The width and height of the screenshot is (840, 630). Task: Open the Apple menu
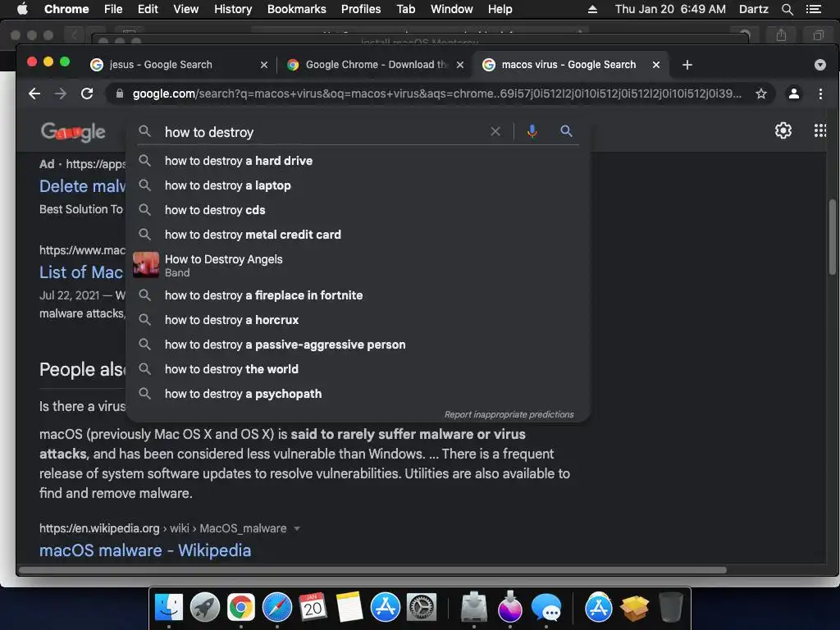point(22,9)
